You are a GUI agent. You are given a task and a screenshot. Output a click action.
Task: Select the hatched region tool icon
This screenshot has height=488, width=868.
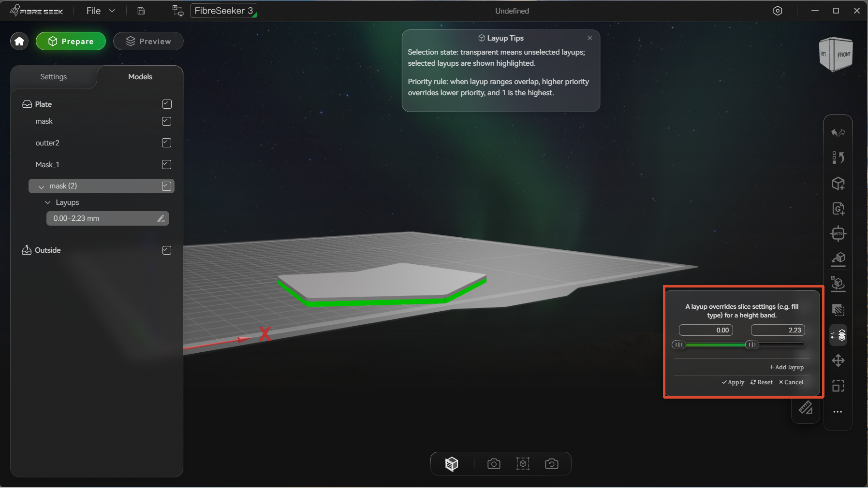838,310
